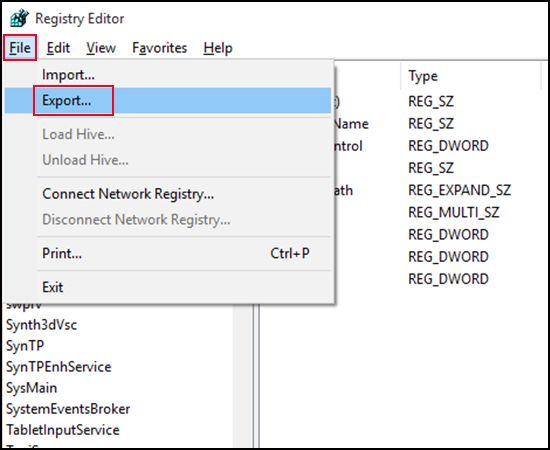Image resolution: width=550 pixels, height=450 pixels.
Task: Open the Edit menu
Action: pos(58,48)
